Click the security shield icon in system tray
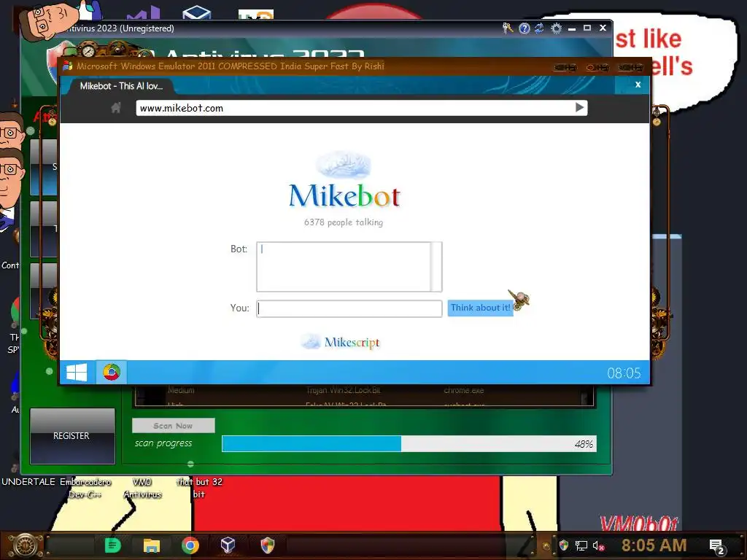The height and width of the screenshot is (560, 747). (564, 545)
